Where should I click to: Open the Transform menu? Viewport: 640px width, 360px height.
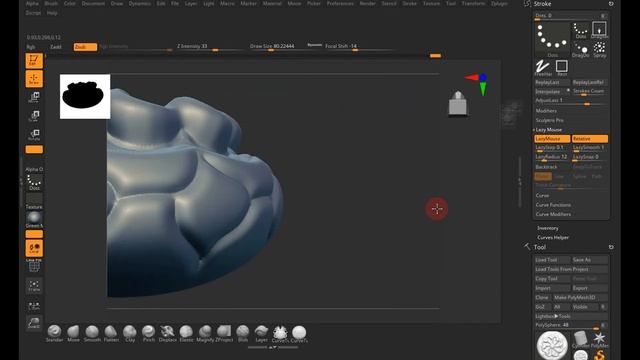473,3
